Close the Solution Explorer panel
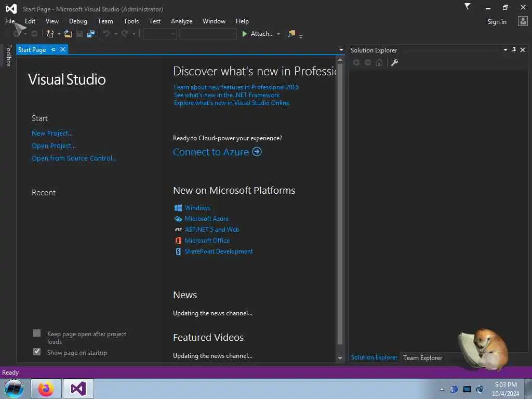 click(523, 50)
